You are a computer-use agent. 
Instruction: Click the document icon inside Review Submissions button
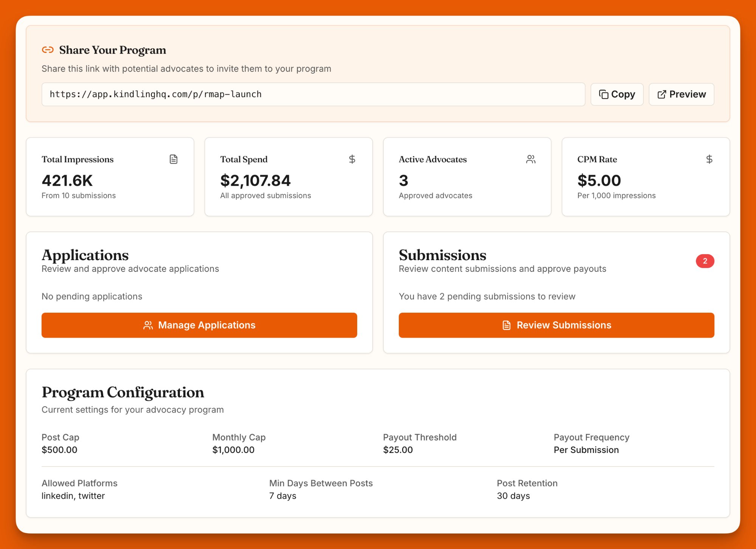pos(507,325)
